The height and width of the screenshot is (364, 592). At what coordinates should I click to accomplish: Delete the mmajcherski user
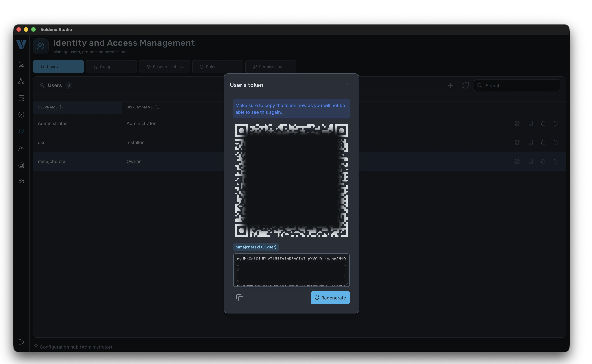click(555, 161)
